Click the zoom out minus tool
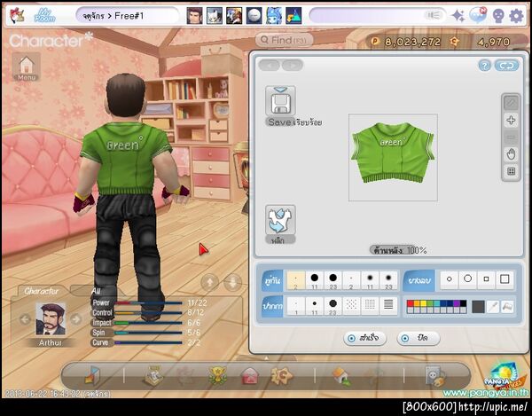Screen dimensions: 532x416 point(511,137)
